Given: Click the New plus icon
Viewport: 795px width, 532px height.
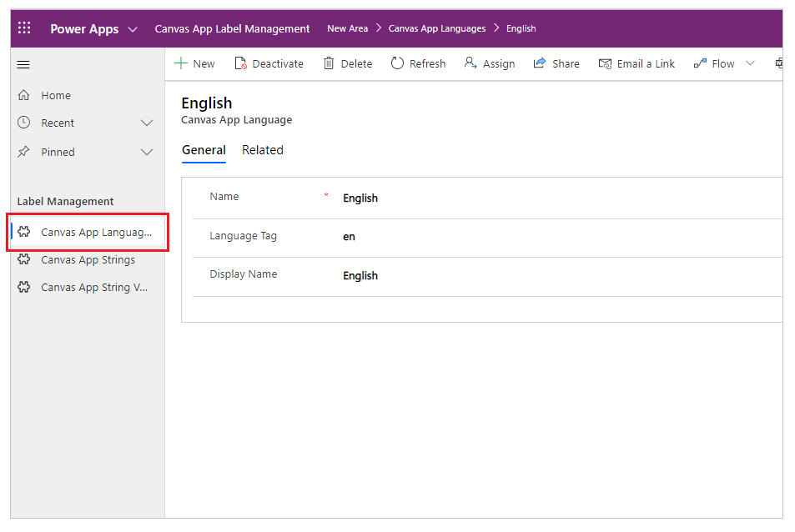Looking at the screenshot, I should (x=181, y=63).
